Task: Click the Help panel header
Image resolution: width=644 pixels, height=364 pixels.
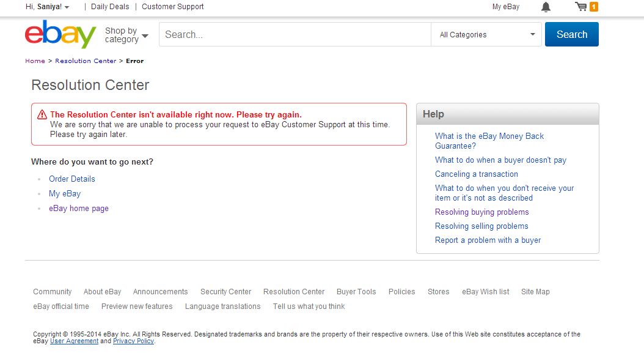Action: (x=508, y=114)
